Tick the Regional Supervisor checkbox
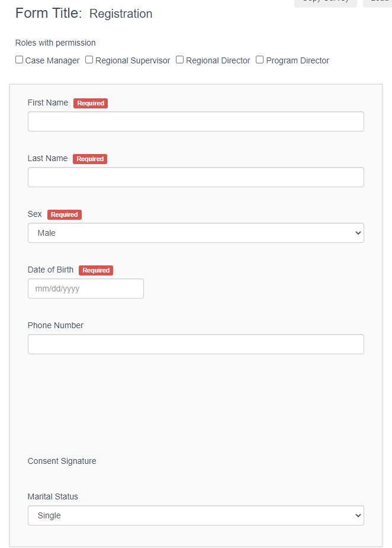Image resolution: width=392 pixels, height=548 pixels. [89, 60]
